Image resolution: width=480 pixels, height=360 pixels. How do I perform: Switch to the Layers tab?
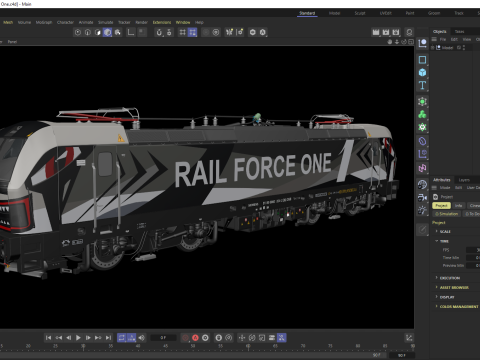tap(464, 180)
